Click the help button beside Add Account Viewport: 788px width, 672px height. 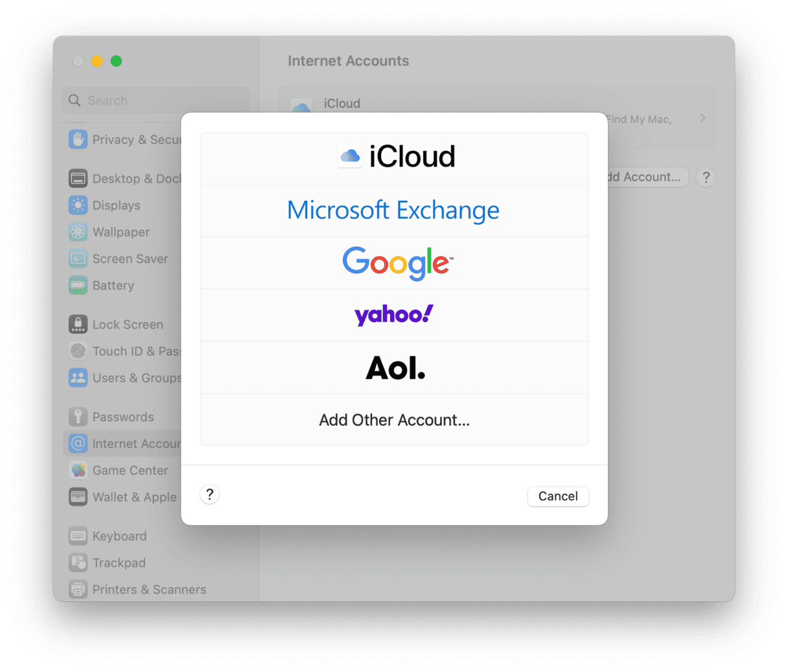706,177
